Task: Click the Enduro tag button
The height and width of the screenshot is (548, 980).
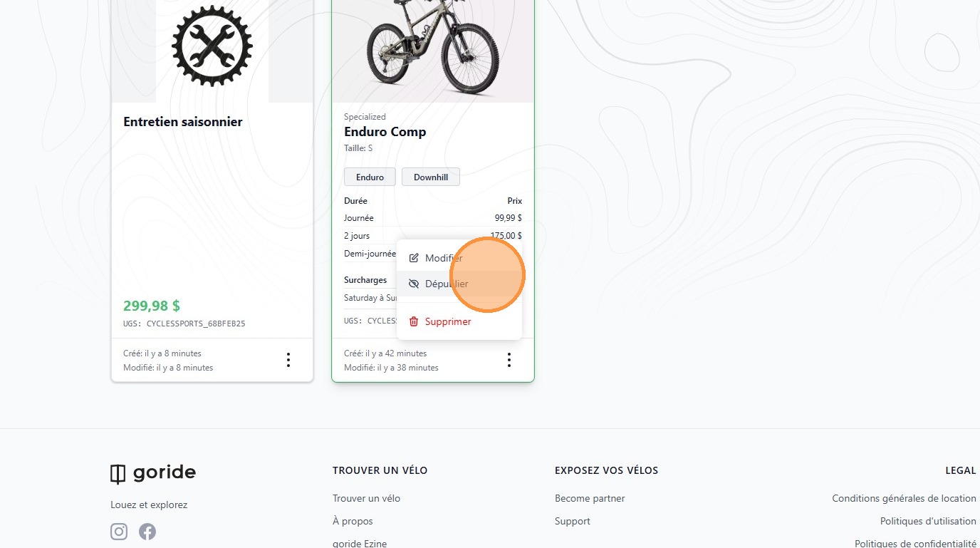Action: click(x=370, y=177)
